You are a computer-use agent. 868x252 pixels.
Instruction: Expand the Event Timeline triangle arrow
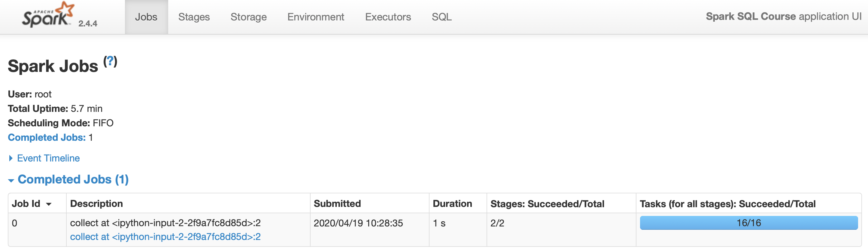pyautogui.click(x=11, y=158)
